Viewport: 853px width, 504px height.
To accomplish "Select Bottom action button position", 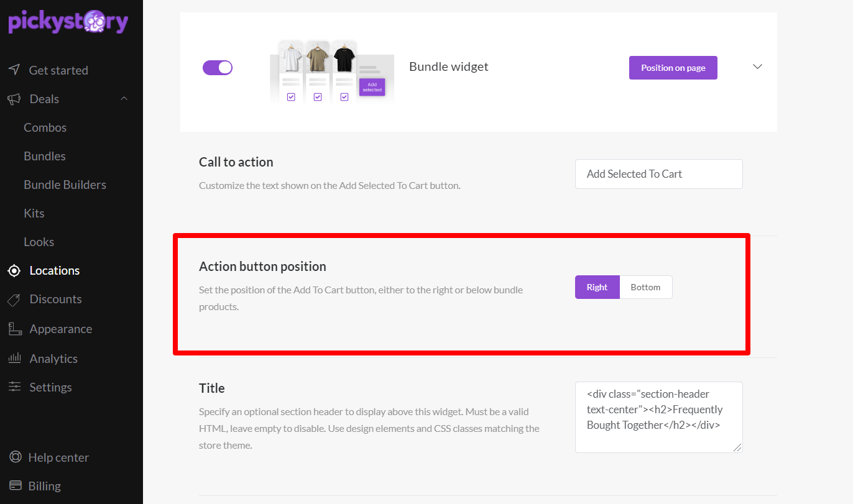I will tap(646, 287).
